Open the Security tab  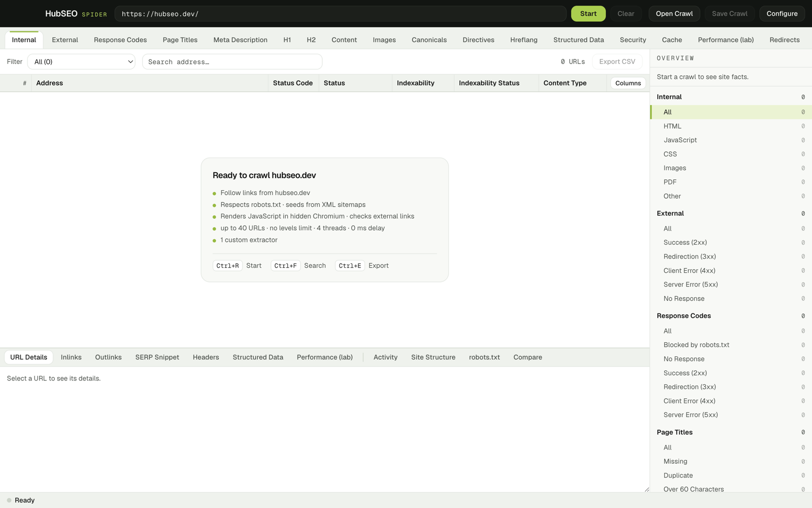(x=633, y=40)
